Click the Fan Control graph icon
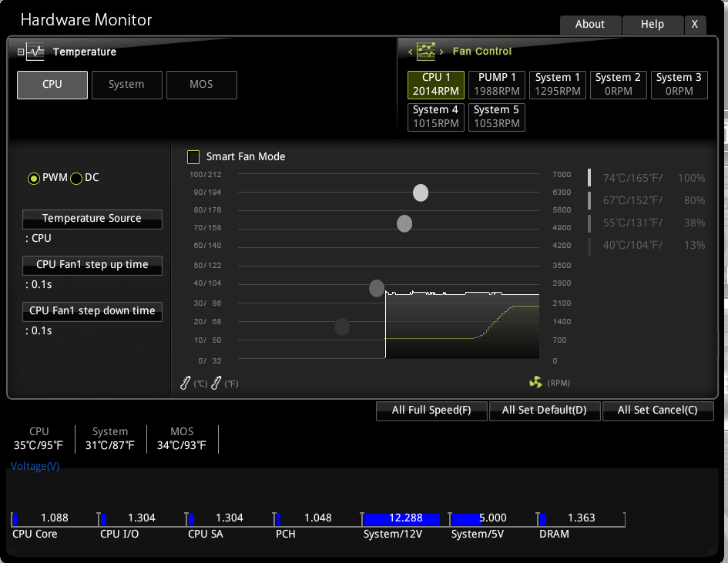 coord(426,52)
